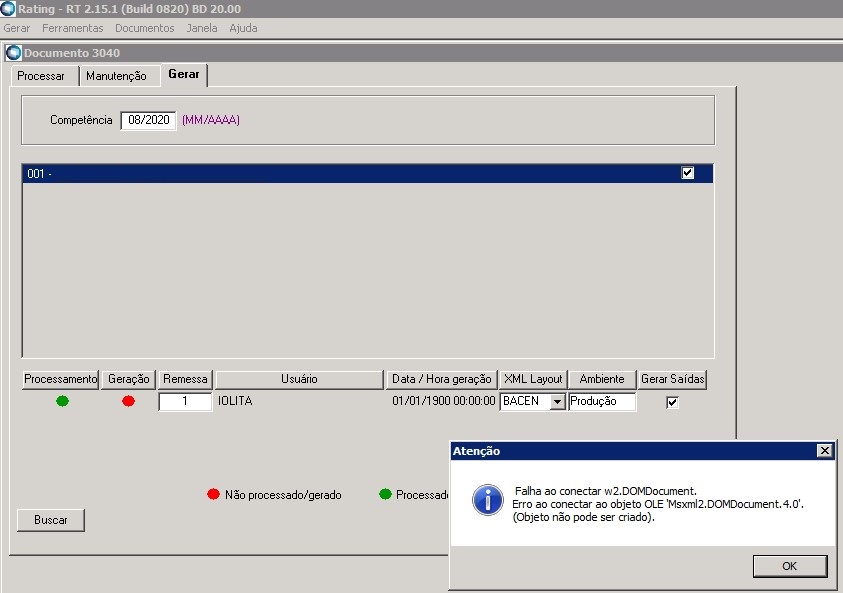Open the Ajuda menu
Image resolution: width=843 pixels, height=593 pixels.
click(243, 28)
